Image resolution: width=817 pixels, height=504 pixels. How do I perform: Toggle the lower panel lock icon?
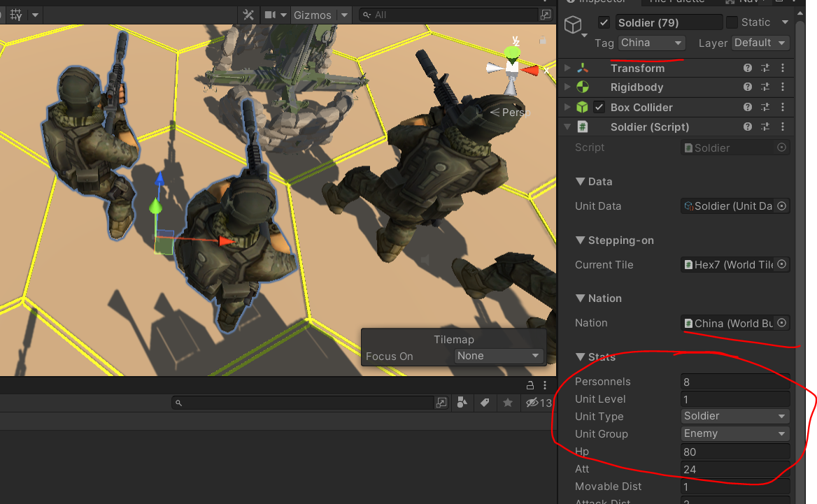(x=530, y=385)
